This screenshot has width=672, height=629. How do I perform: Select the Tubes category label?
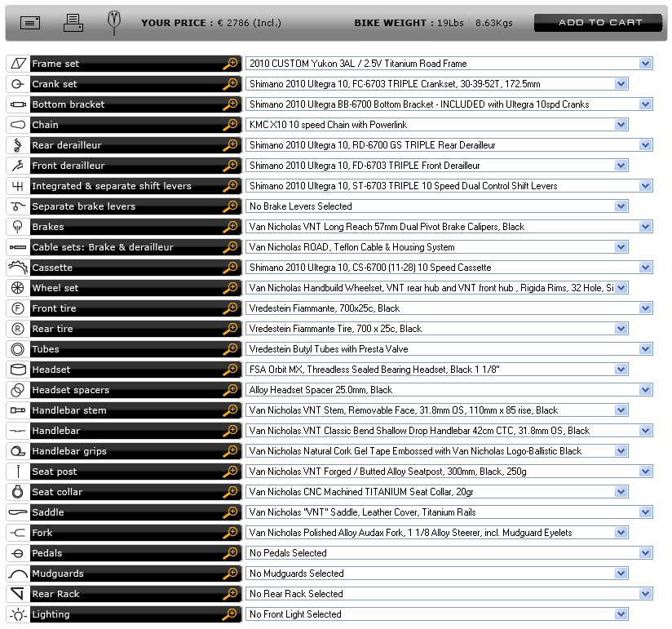[46, 349]
